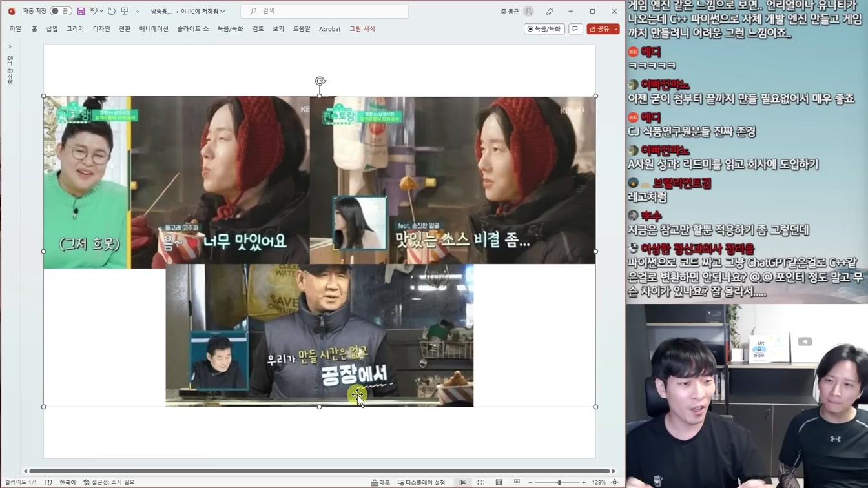Click the Save floppy disk icon
The width and height of the screenshot is (868, 488).
pos(81,11)
